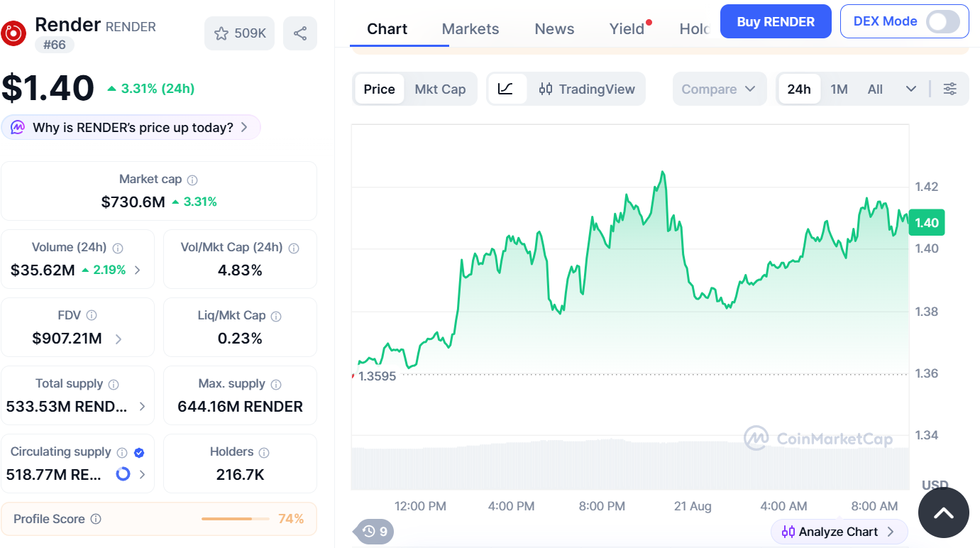This screenshot has width=980, height=548.
Task: Switch to the News tab
Action: (x=554, y=29)
